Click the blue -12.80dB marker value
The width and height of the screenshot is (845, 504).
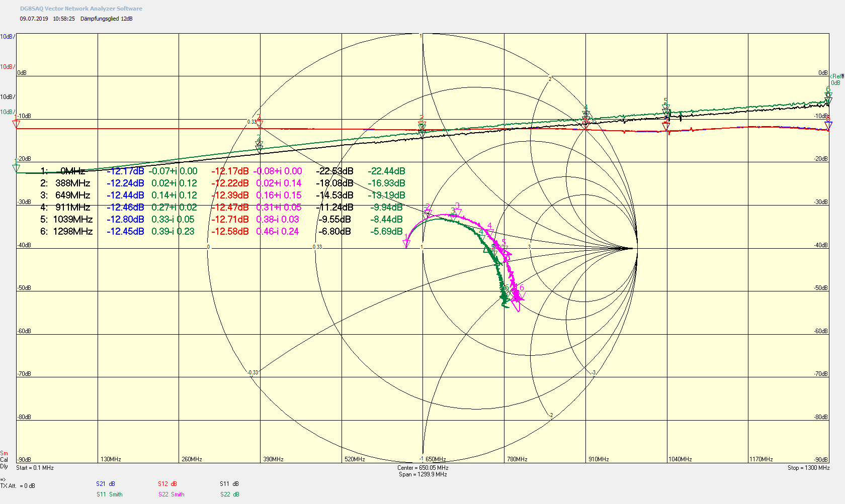(x=125, y=220)
